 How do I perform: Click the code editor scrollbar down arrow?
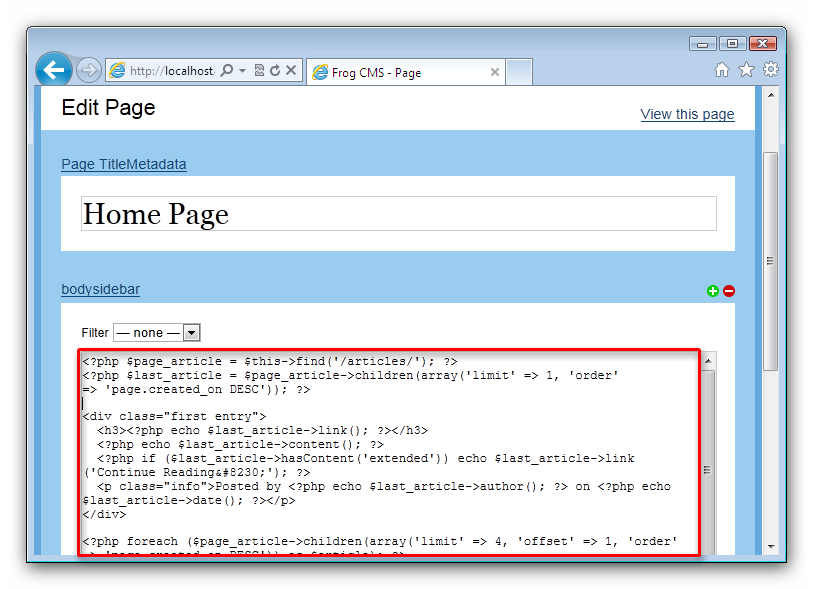(708, 548)
